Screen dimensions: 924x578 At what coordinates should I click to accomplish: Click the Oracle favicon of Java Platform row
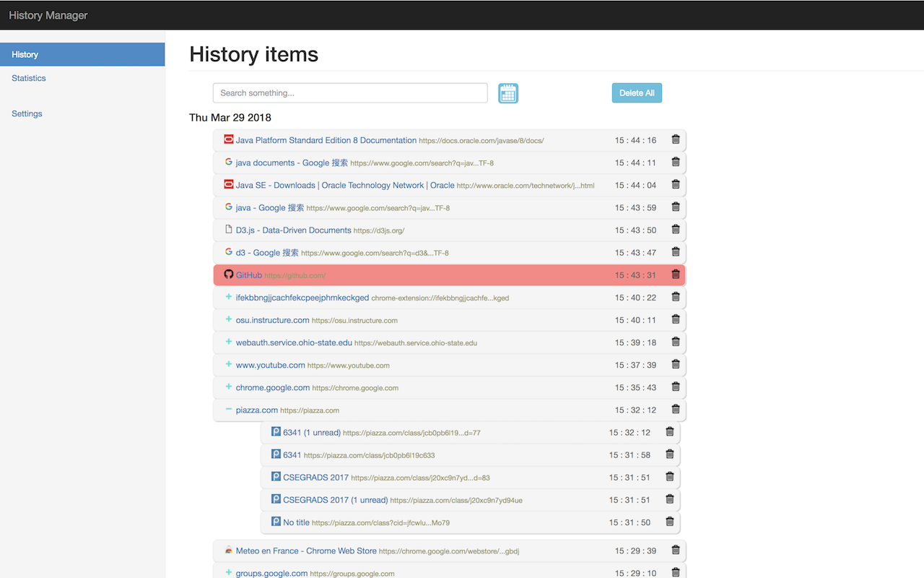(229, 139)
